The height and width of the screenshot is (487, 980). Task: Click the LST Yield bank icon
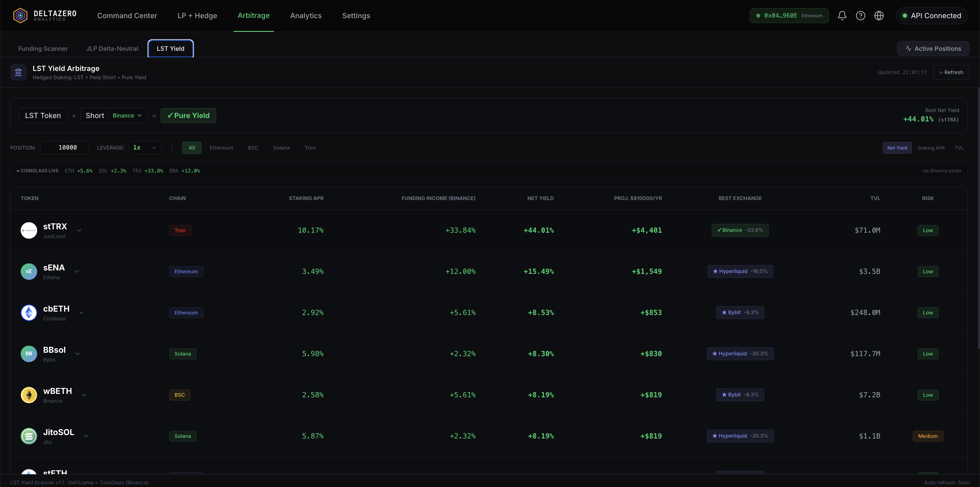[18, 72]
